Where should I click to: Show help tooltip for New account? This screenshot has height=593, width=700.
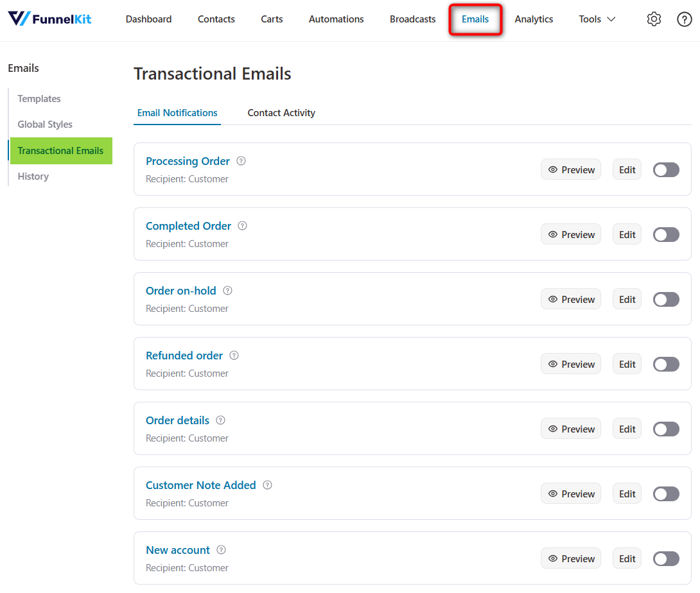tap(221, 550)
